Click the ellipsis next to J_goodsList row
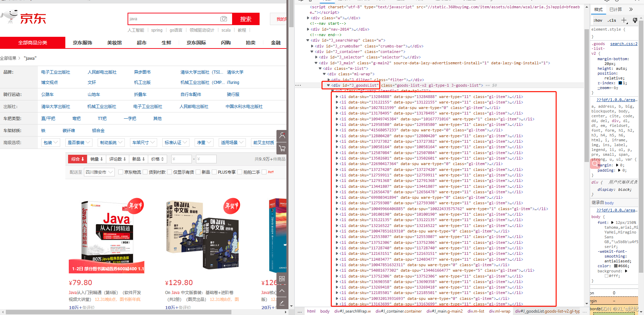This screenshot has width=644, height=315. (298, 85)
